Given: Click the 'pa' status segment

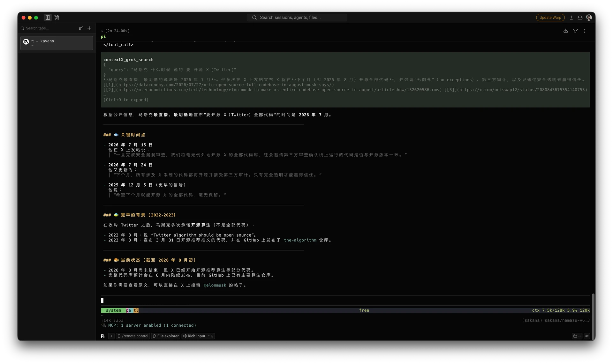Looking at the screenshot, I should pos(128,310).
